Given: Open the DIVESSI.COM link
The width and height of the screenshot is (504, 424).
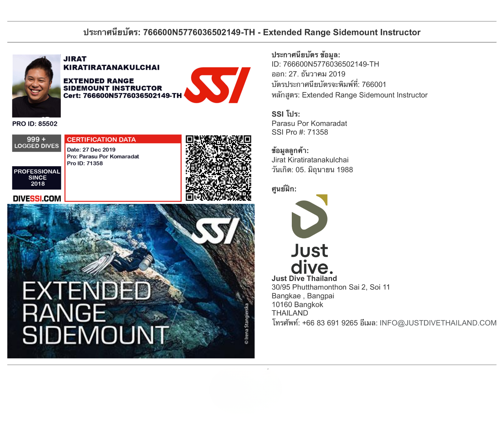Looking at the screenshot, I should click(x=37, y=198).
